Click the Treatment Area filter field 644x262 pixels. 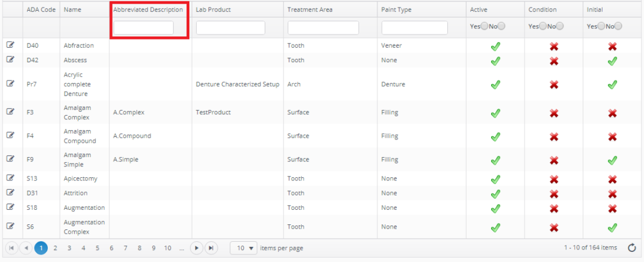coord(323,28)
